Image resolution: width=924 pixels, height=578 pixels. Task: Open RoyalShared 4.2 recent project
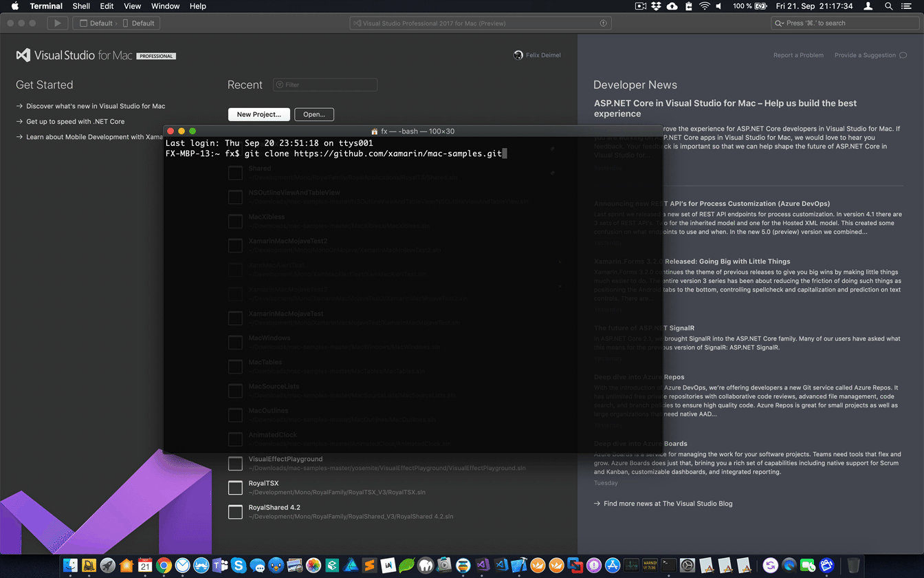pyautogui.click(x=341, y=511)
